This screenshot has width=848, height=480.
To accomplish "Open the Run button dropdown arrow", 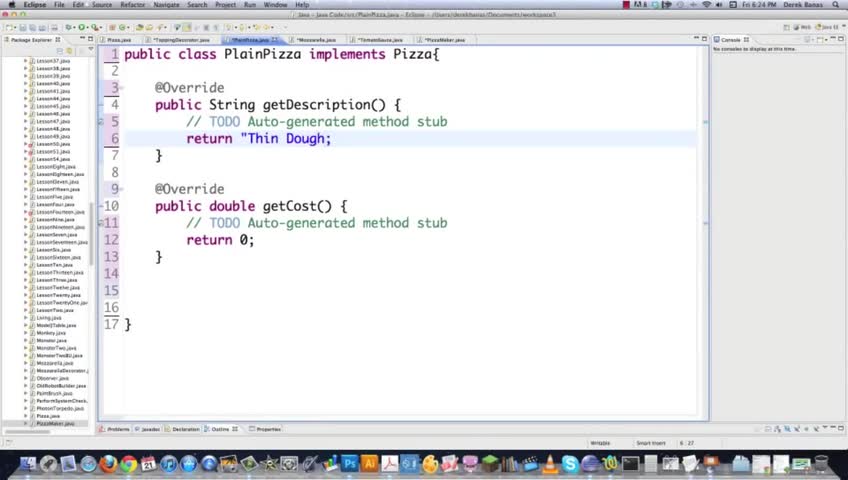I will (88, 28).
